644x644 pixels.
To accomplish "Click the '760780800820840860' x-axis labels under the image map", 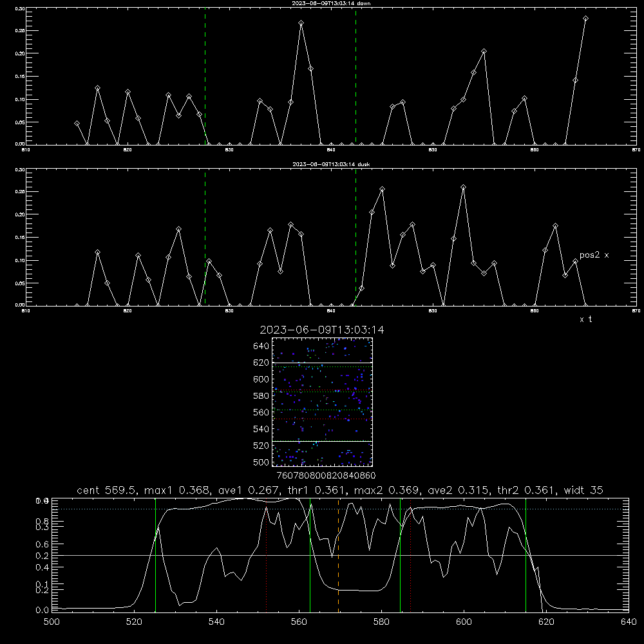I will [x=326, y=475].
